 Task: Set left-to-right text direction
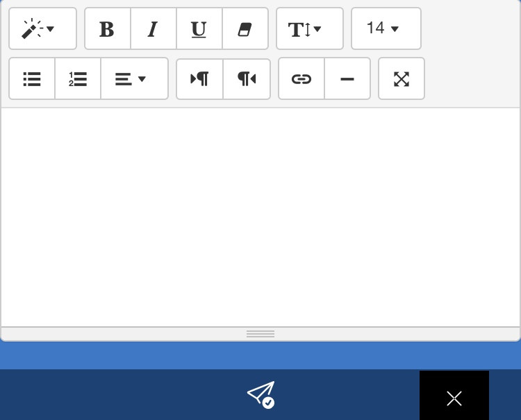199,79
